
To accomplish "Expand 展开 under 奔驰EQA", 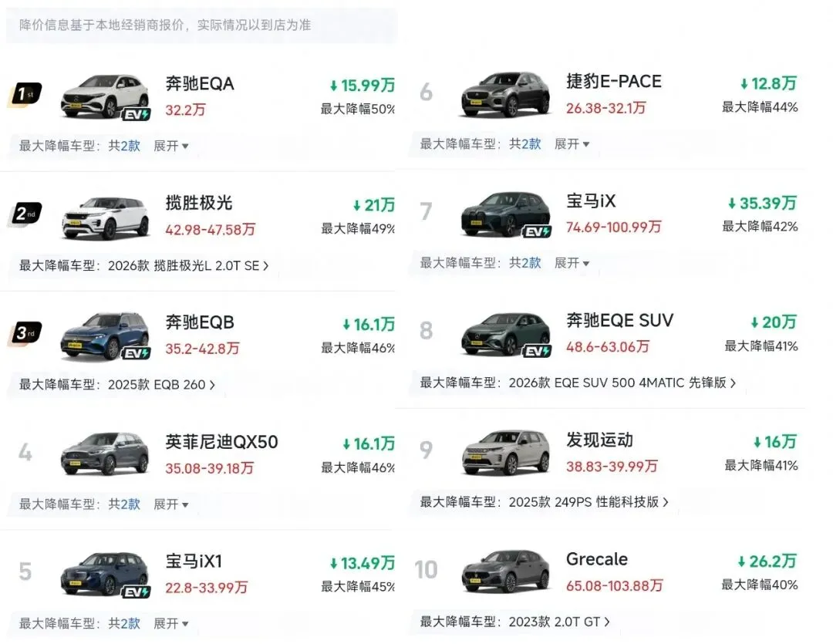I will click(170, 146).
